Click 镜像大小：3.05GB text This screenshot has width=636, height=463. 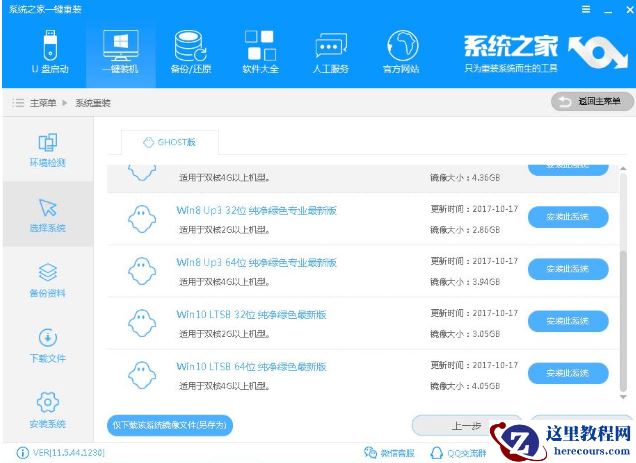[465, 334]
